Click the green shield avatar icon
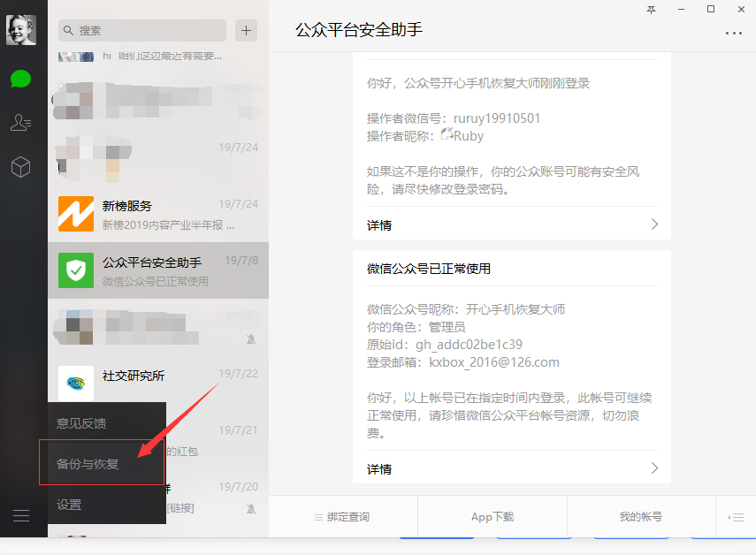Viewport: 756px width, 555px height. click(76, 270)
